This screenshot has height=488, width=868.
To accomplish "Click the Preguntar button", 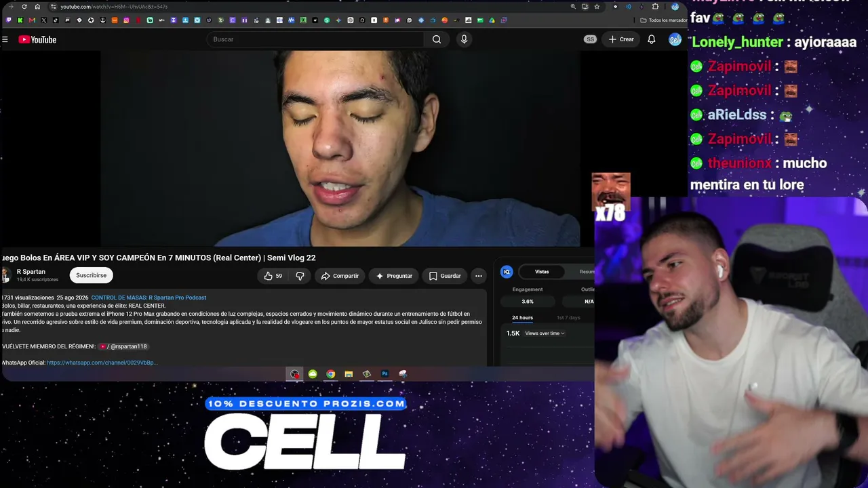I will 394,276.
